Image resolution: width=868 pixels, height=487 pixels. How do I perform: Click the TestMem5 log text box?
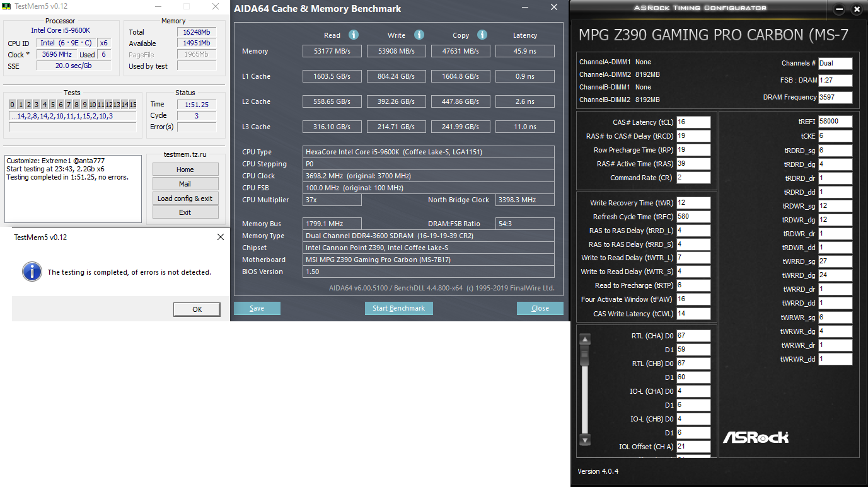coord(73,189)
